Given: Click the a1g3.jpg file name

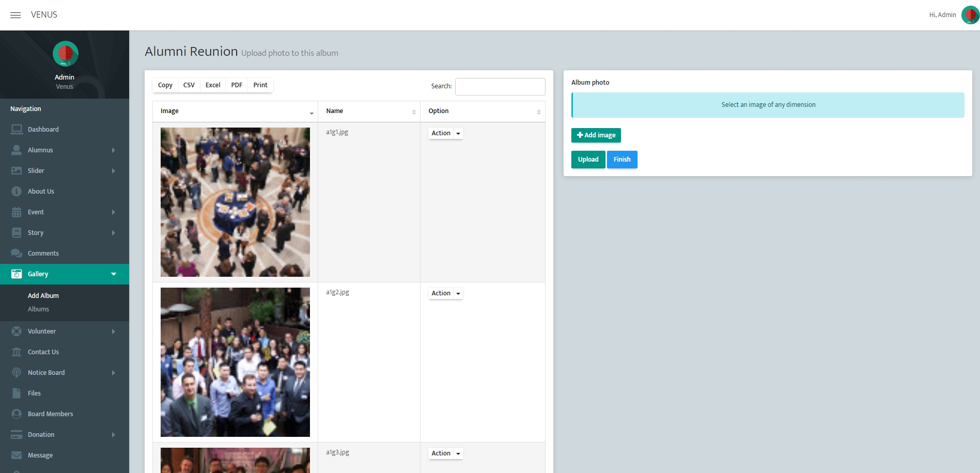Looking at the screenshot, I should [338, 452].
